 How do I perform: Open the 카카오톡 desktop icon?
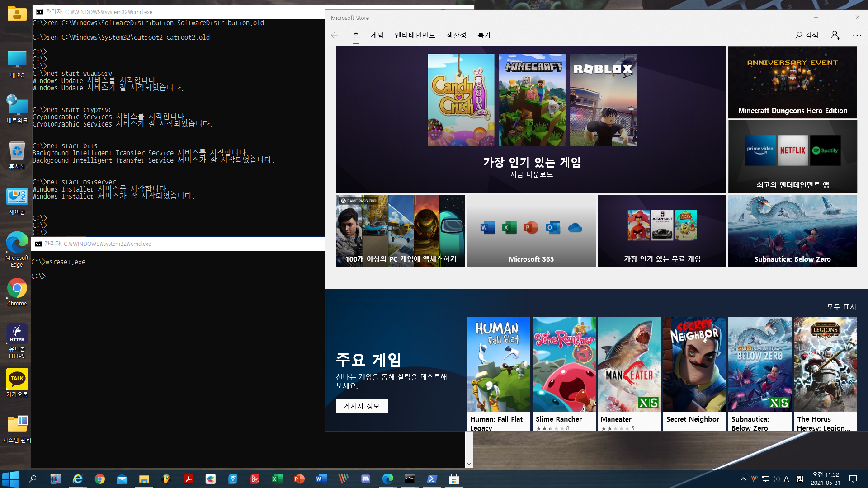(17, 383)
